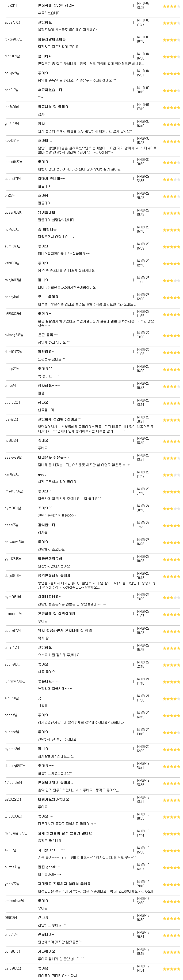
Task: Click the username turbo0306
Action: [x=14, y=816]
